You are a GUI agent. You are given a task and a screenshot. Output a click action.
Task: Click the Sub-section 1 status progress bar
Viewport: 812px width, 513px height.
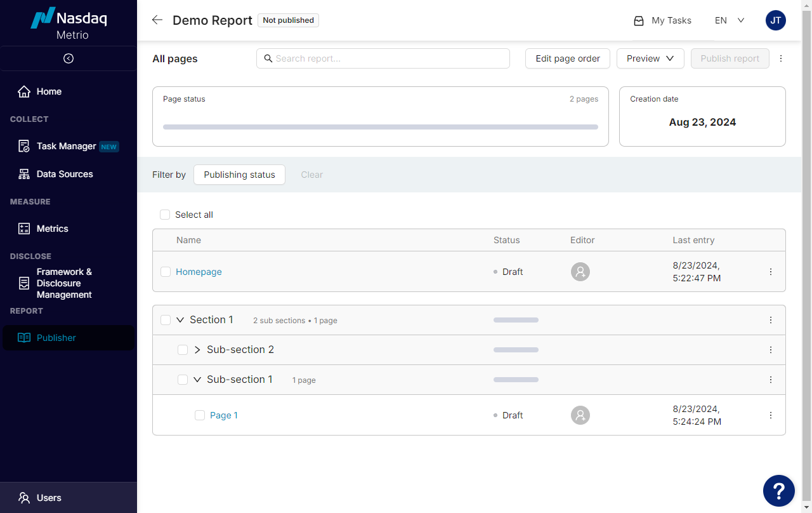pyautogui.click(x=516, y=380)
